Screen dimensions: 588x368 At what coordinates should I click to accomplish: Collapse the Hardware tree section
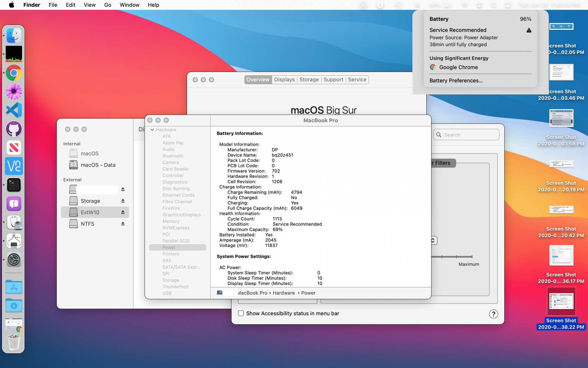click(x=152, y=130)
